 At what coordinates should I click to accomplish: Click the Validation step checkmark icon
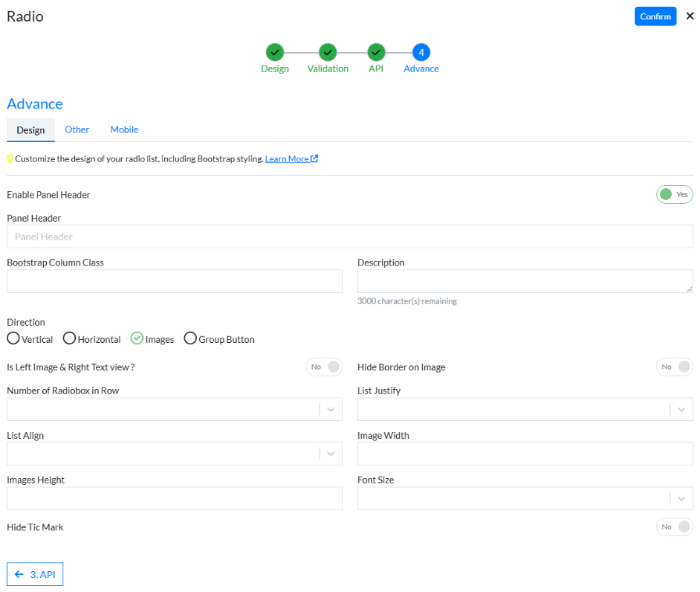point(327,53)
